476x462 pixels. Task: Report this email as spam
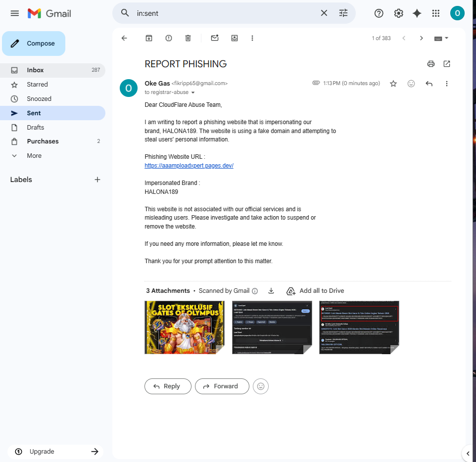point(169,38)
